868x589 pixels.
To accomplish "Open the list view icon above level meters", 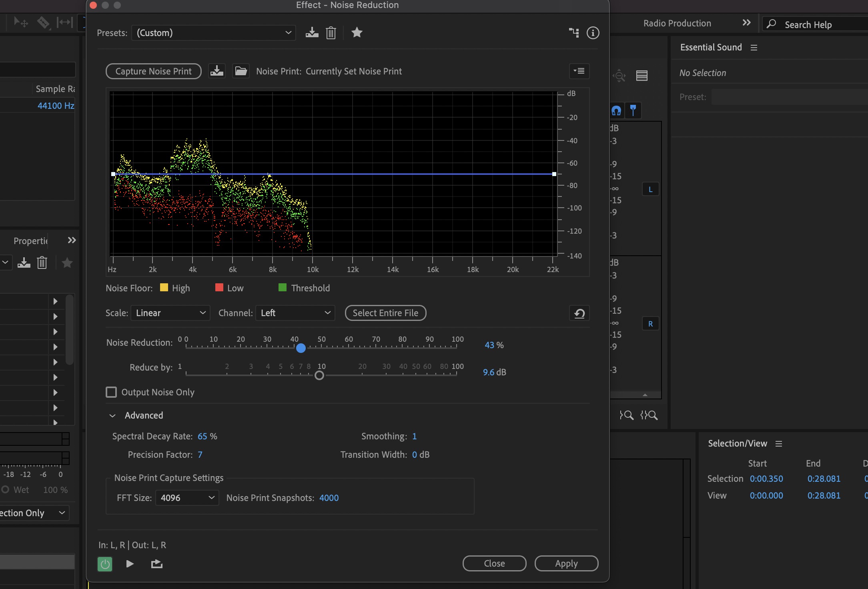I will coord(642,76).
